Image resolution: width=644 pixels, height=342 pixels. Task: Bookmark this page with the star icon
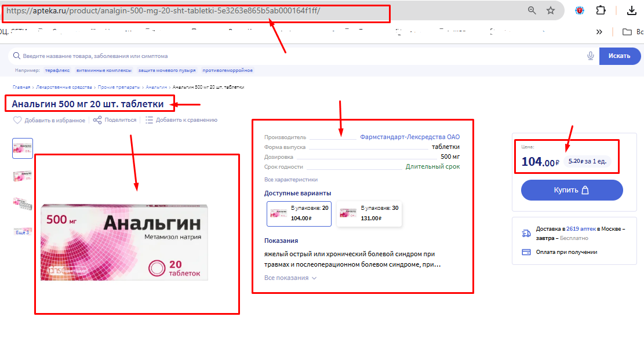click(x=551, y=10)
